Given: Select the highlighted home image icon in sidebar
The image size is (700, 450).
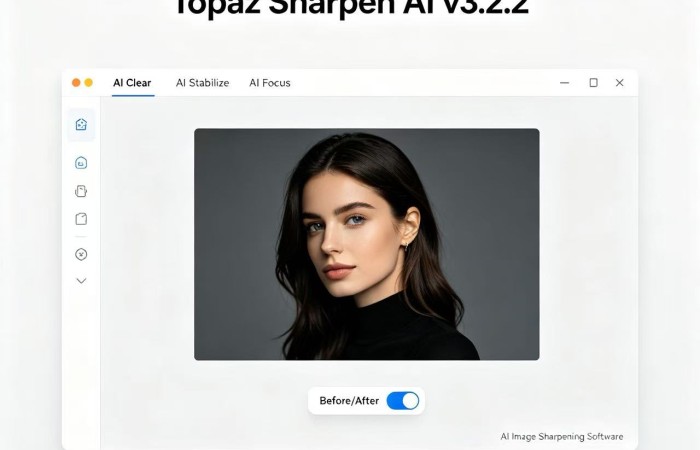Looking at the screenshot, I should [81, 125].
